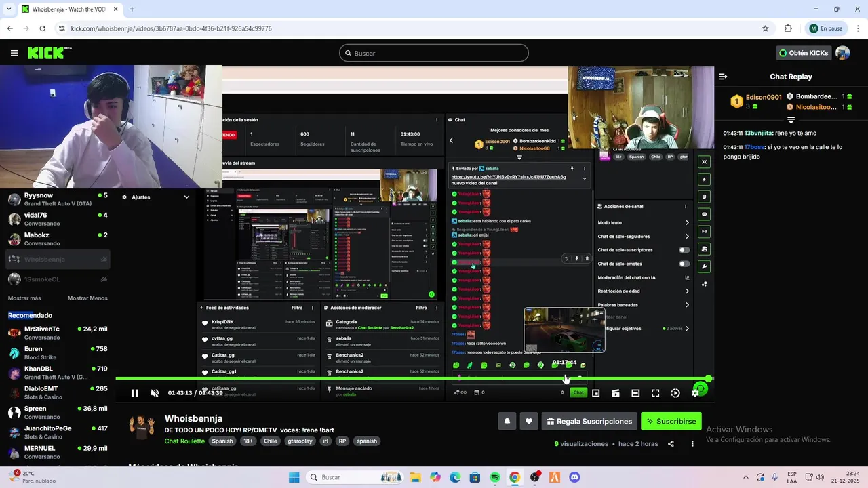Click the Obtén KICKs button

click(x=804, y=53)
